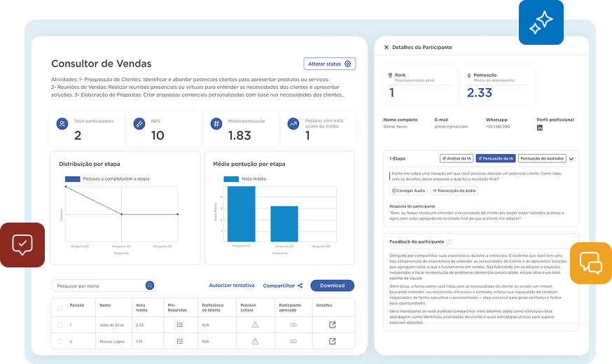Click the warning icon in Marcos Lopes row
612x364 pixels.
255,342
